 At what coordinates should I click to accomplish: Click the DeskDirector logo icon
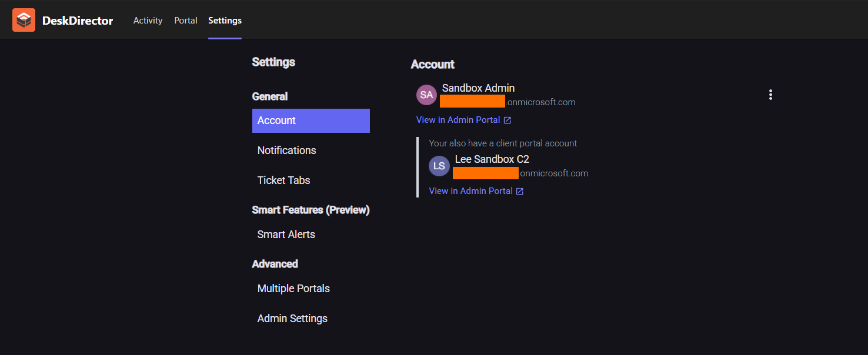[x=24, y=21]
